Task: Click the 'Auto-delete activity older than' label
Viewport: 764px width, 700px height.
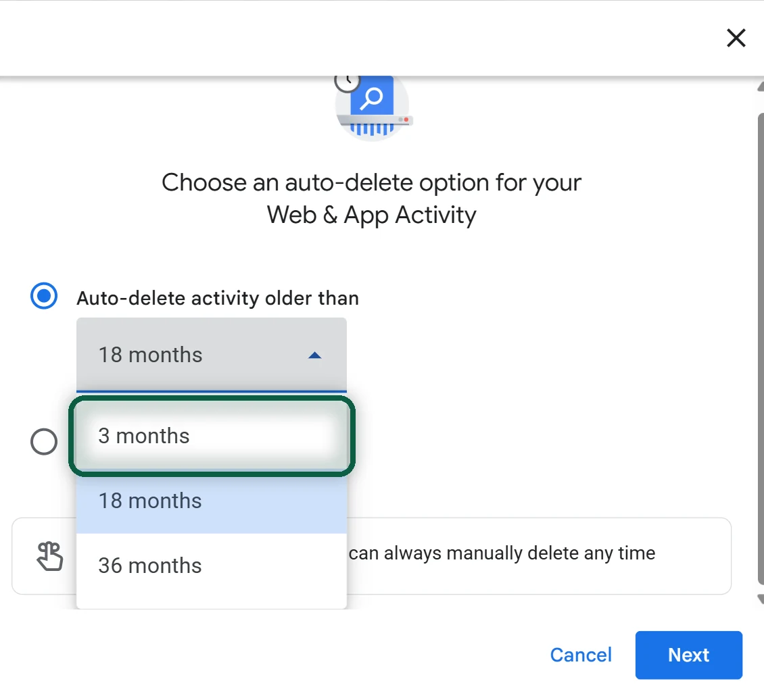Action: (x=218, y=298)
